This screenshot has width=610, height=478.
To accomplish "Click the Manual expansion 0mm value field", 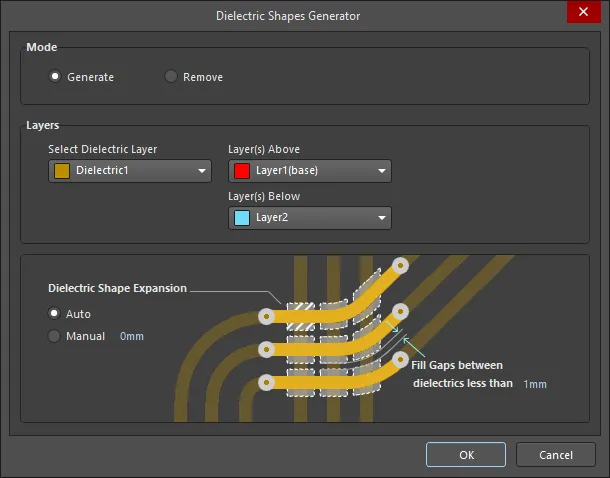I will (x=132, y=336).
